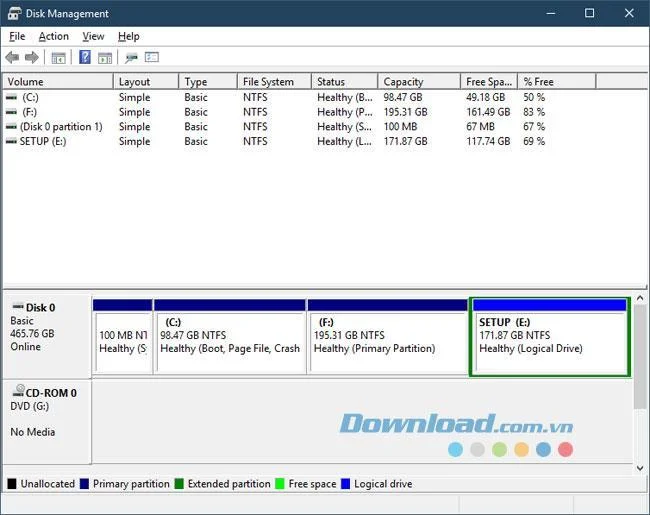Select the 100 MB partition block on Disk 0
The height and width of the screenshot is (515, 650).
point(123,337)
